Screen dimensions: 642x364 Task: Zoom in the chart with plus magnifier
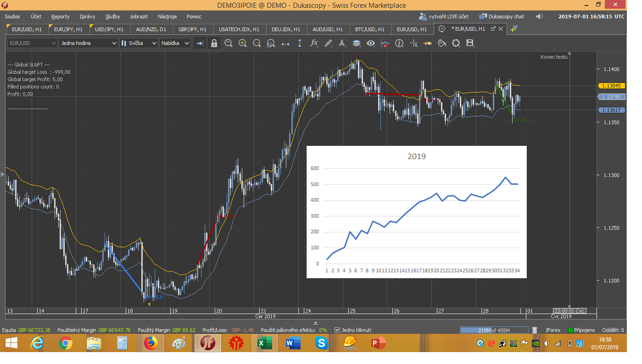pos(243,43)
